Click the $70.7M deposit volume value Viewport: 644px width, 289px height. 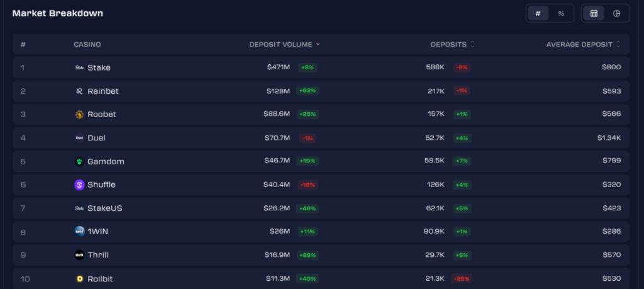(x=277, y=138)
